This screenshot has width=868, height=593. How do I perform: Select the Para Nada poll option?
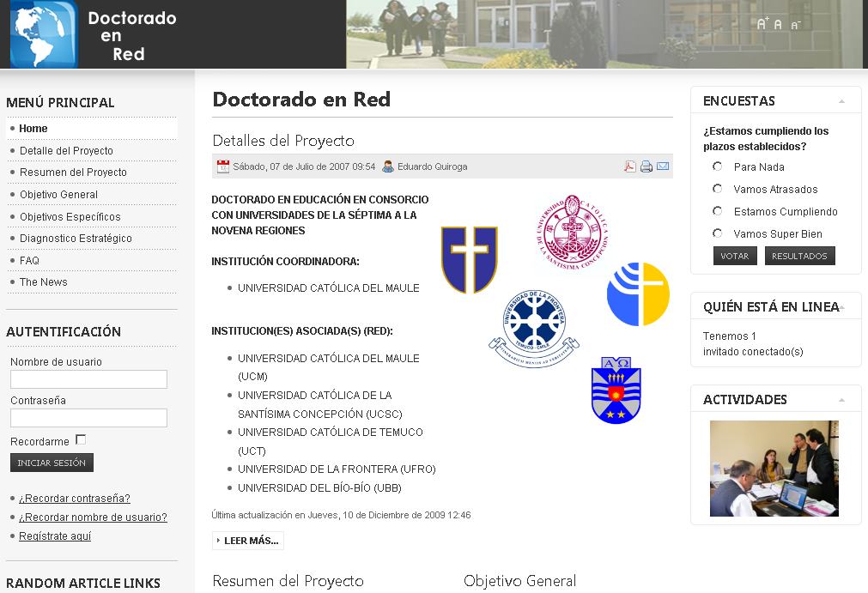point(718,166)
